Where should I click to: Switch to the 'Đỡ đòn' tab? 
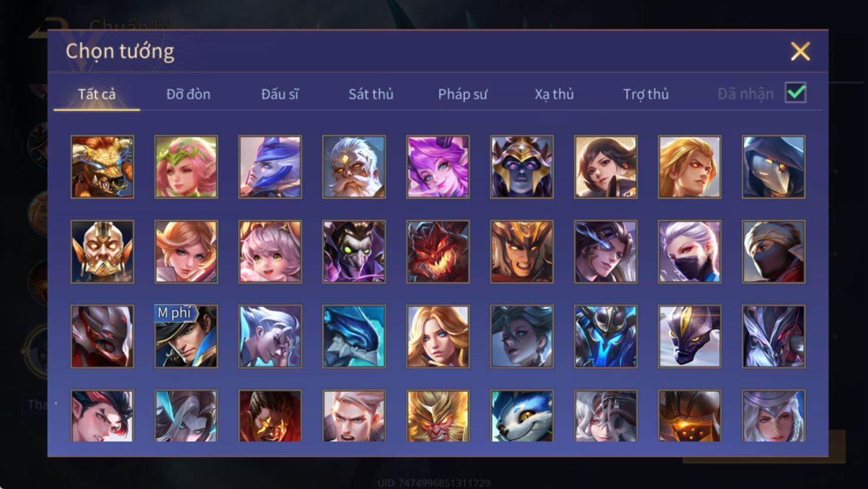pyautogui.click(x=188, y=94)
